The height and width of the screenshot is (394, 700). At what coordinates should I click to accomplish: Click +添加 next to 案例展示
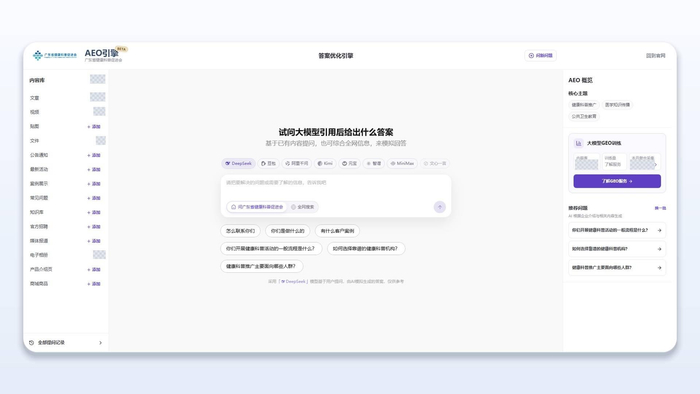tap(94, 184)
